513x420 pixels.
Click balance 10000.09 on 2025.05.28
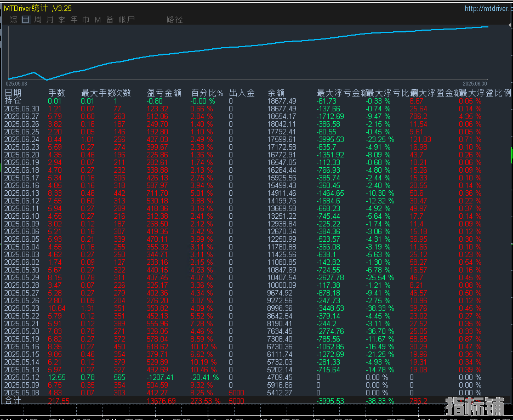click(282, 285)
